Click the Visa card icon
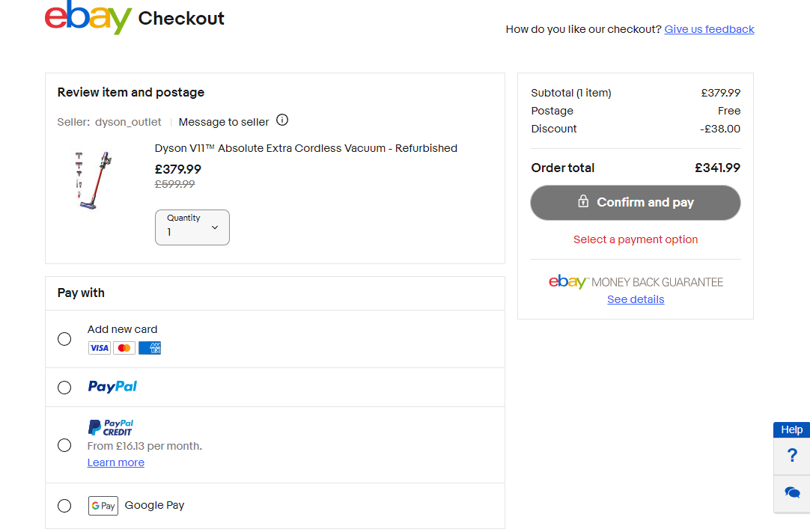Viewport: 810px width, 532px height. [99, 348]
